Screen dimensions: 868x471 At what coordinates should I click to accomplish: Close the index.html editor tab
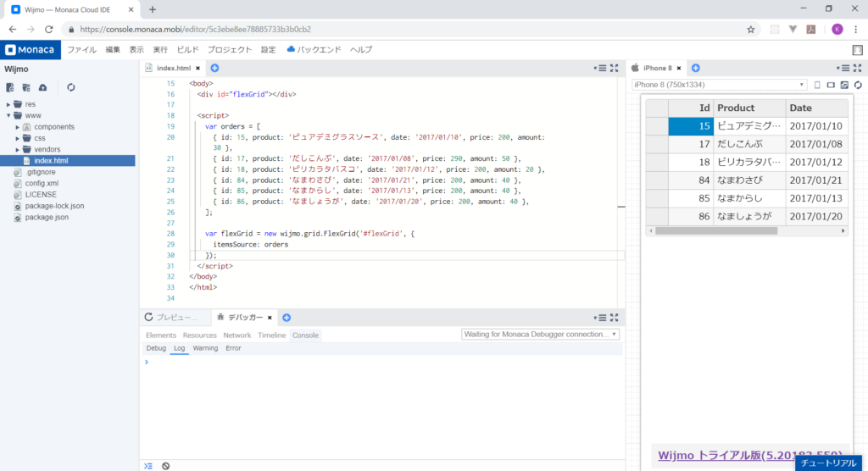tap(198, 68)
